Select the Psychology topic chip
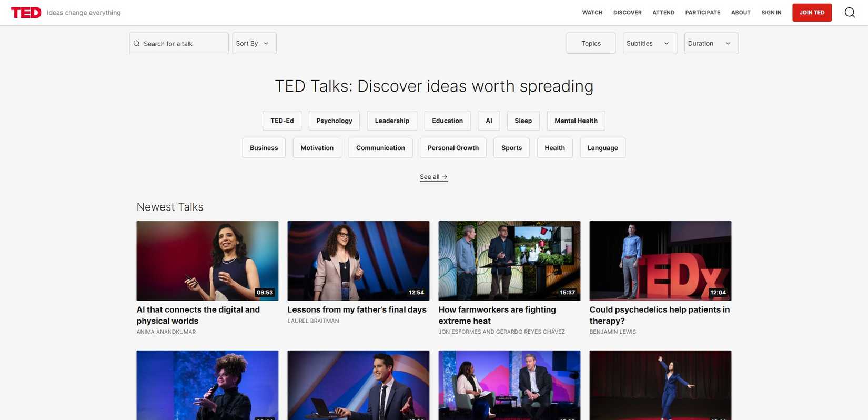Viewport: 868px width, 420px height. (x=334, y=121)
